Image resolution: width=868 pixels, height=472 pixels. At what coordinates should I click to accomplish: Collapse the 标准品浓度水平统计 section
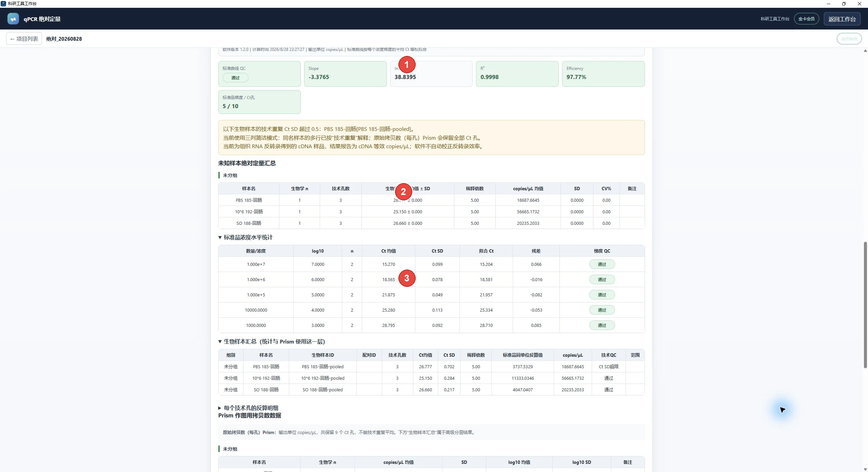point(245,237)
